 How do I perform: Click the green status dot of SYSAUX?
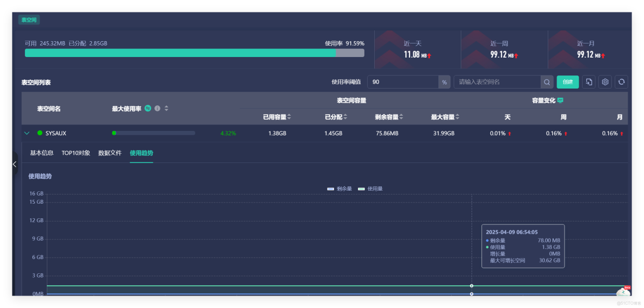click(x=40, y=133)
